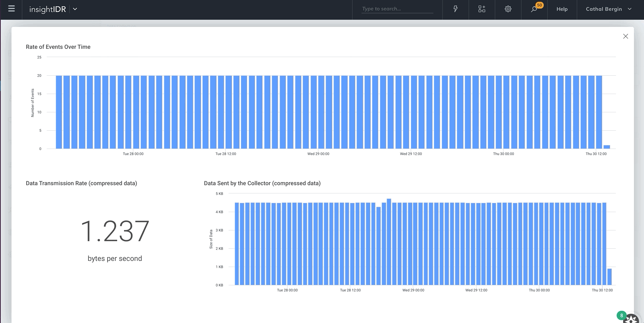The image size is (644, 323).
Task: Expand the Cathal Bergin user dropdown
Action: [608, 9]
